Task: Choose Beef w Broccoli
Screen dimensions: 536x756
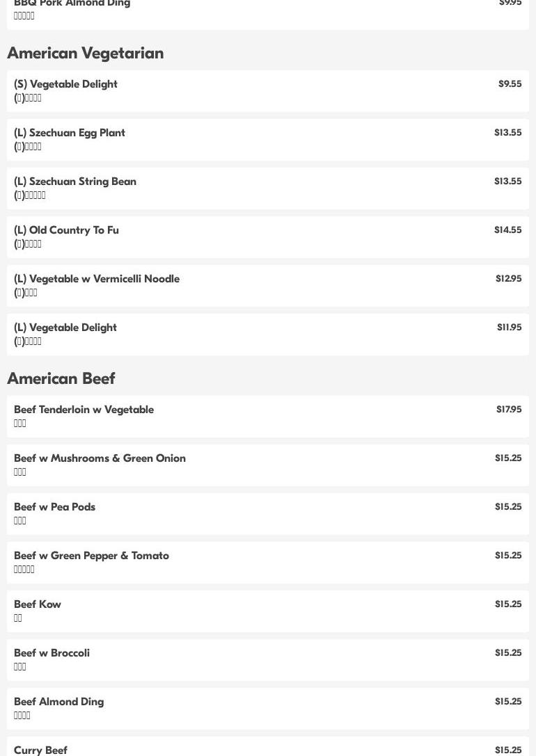Action: (x=268, y=660)
